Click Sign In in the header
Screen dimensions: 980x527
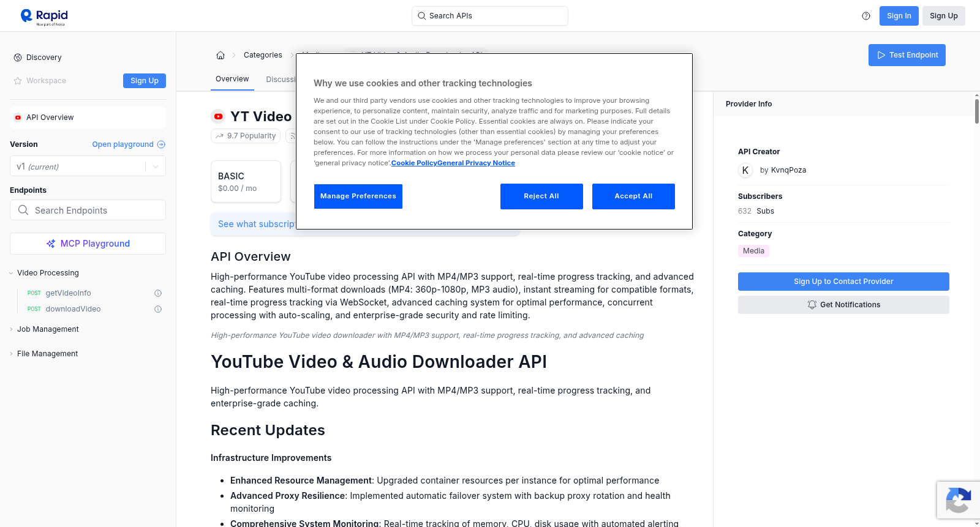pos(899,16)
